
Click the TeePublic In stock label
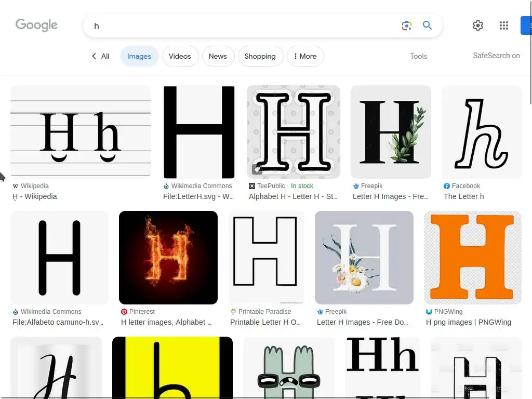coord(302,186)
